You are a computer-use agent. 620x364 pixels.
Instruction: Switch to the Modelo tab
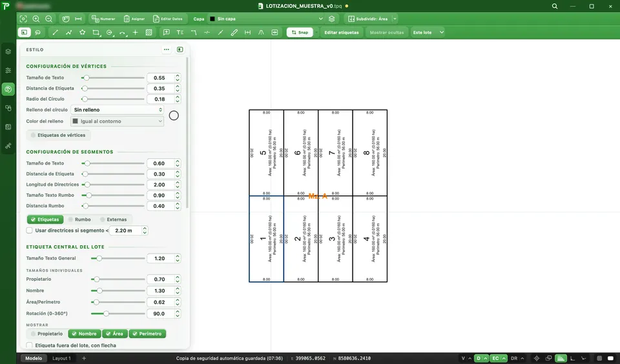[34, 358]
